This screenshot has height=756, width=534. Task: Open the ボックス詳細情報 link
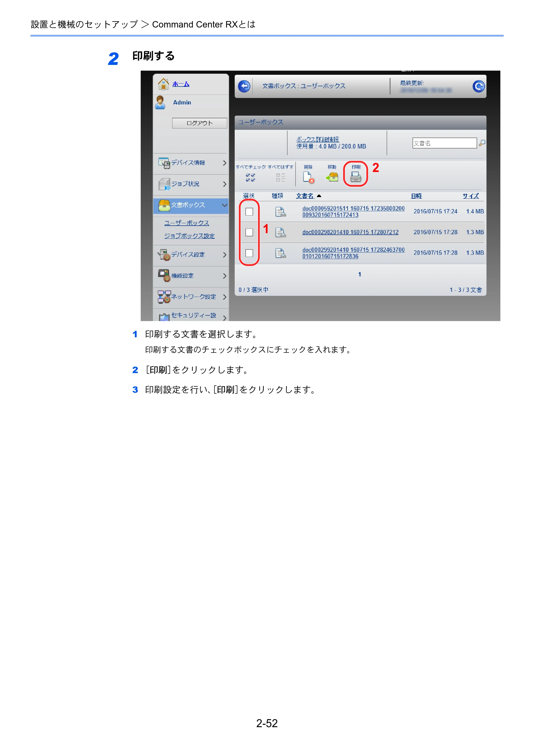click(317, 139)
